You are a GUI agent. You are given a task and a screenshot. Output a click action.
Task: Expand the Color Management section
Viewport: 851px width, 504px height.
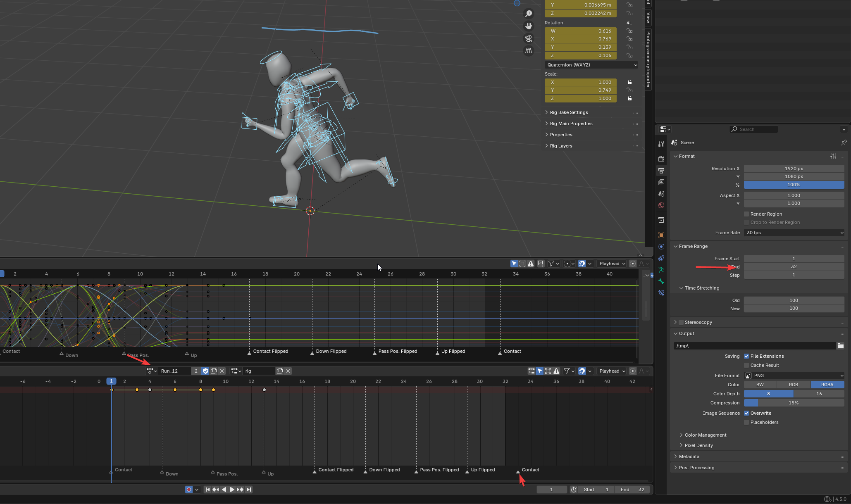point(705,435)
